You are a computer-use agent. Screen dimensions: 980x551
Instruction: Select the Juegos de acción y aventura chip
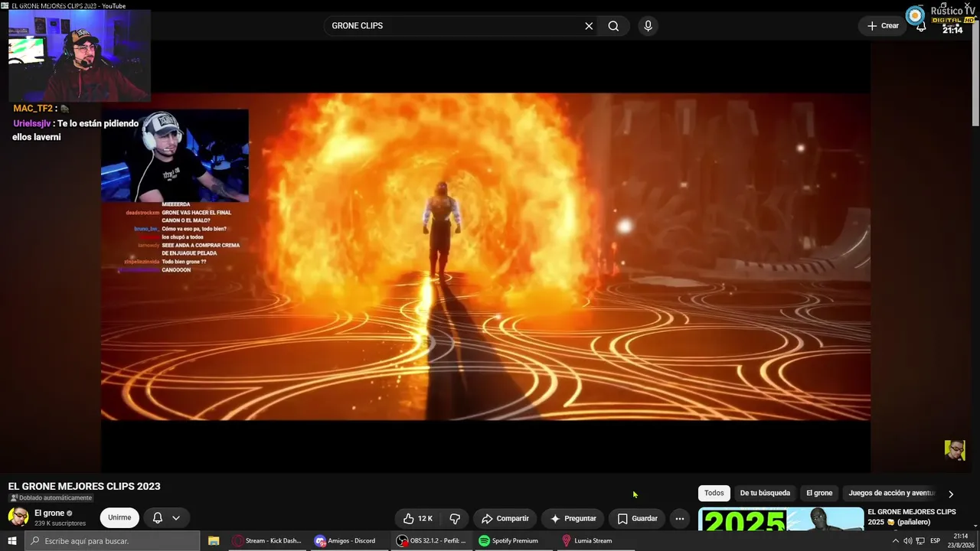pos(892,494)
